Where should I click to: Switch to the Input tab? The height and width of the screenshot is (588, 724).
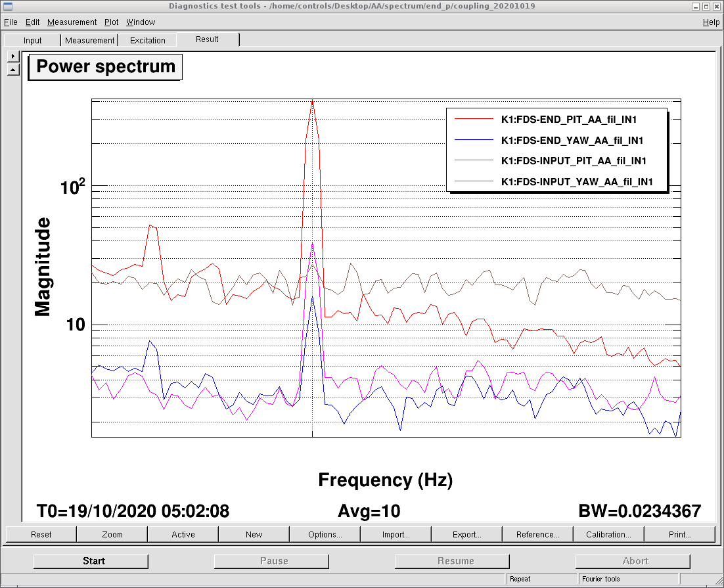[x=32, y=40]
